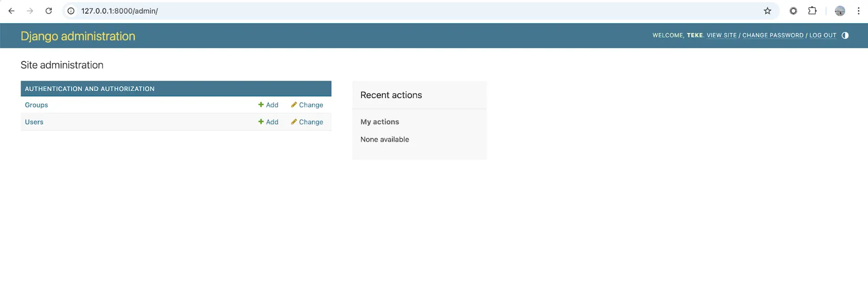
Task: Click Change in the Users row
Action: (x=307, y=122)
